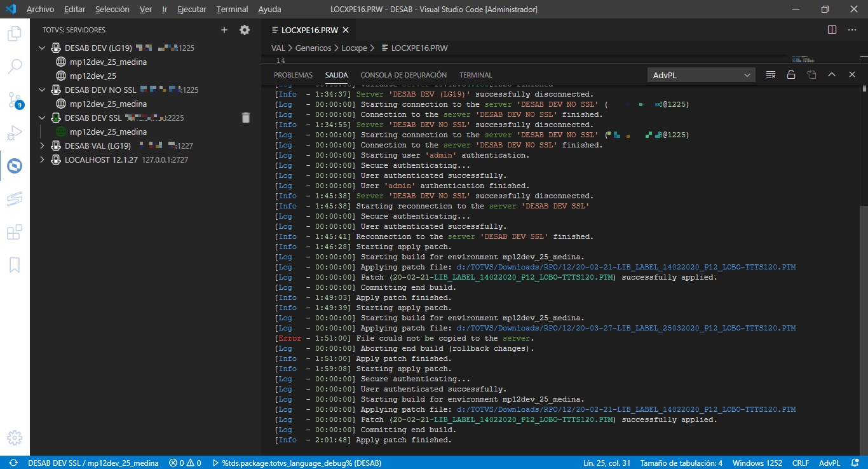Run the totvs_language_debug task in status bar
Screen dimensions: 868x469
point(299,463)
